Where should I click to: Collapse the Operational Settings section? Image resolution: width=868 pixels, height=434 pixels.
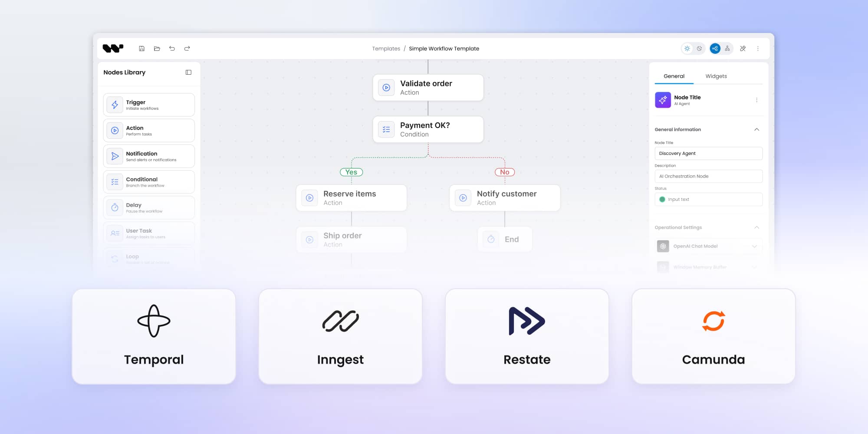pyautogui.click(x=756, y=227)
